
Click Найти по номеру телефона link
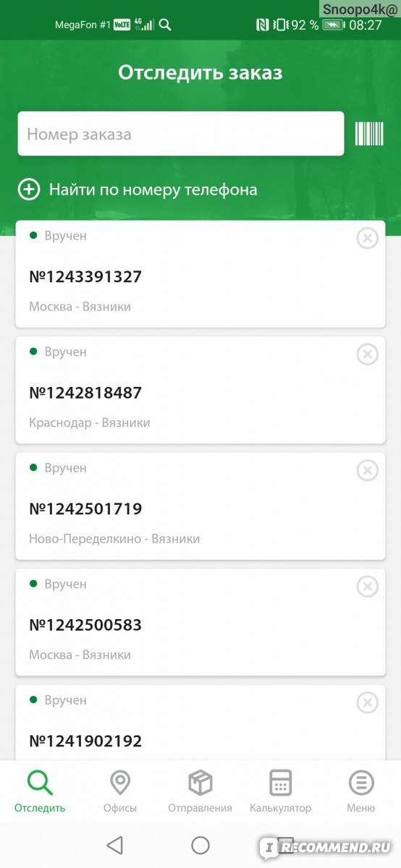click(x=153, y=190)
